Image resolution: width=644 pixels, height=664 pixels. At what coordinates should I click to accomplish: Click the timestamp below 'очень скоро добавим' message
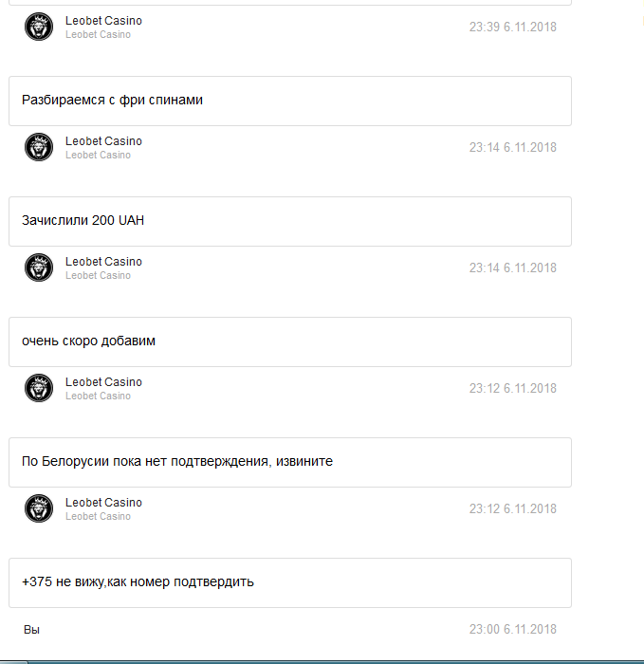click(512, 388)
